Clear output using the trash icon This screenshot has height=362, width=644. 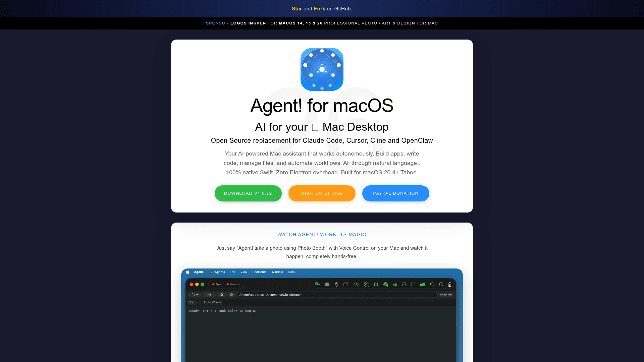(x=450, y=284)
